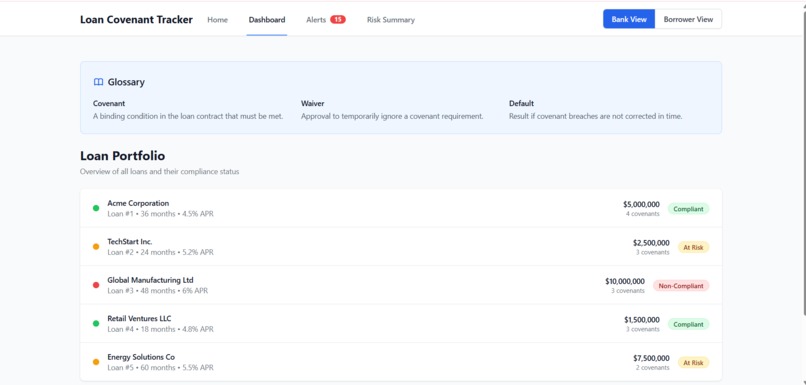Viewport: 806px width, 385px height.
Task: Click the Loan Portfolio heading
Action: click(x=122, y=156)
